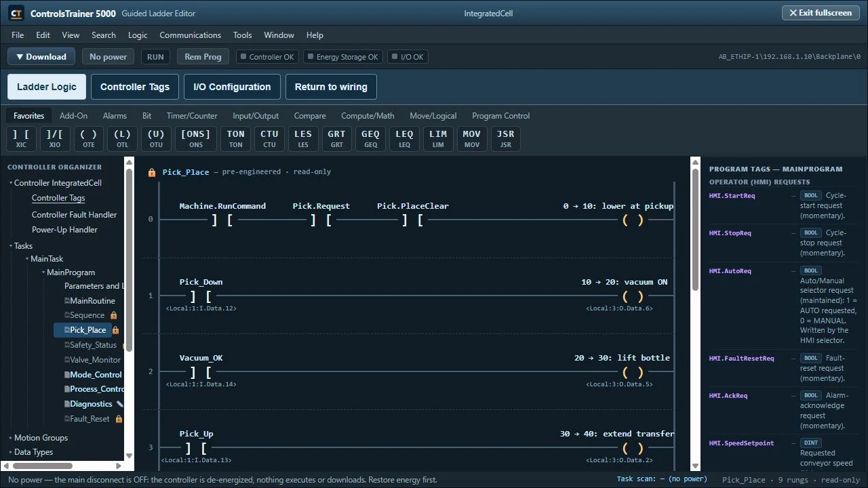Screen dimensions: 868x488
Task: Collapse the Controller IntegratedCell tree node
Action: click(11, 183)
